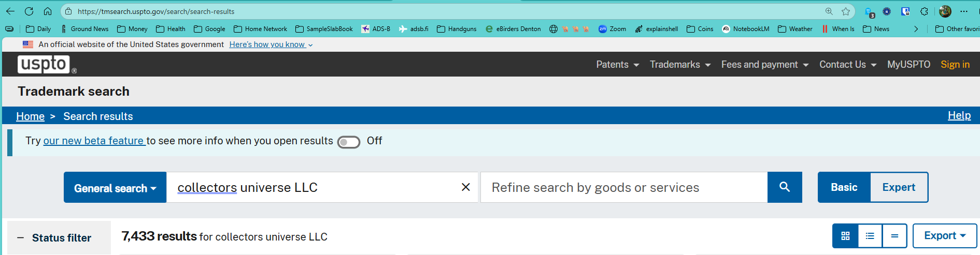Go back with the browser back arrow
The width and height of the screenshot is (980, 255).
(x=10, y=11)
